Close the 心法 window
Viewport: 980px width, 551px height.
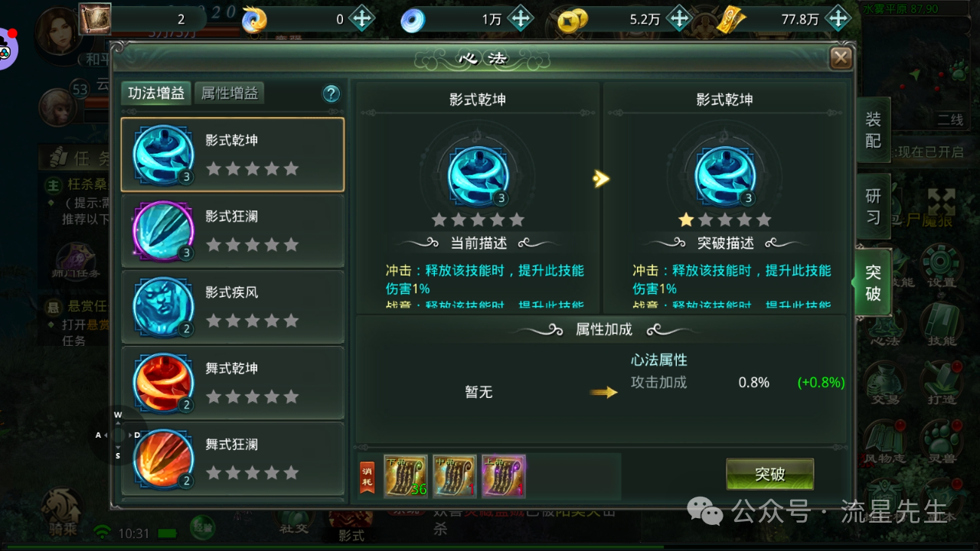[x=841, y=58]
